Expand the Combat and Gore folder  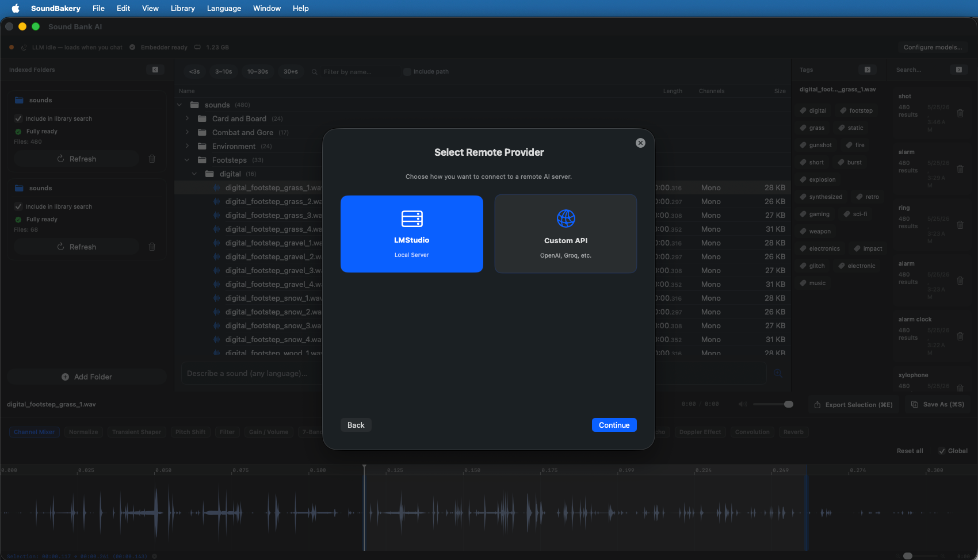point(187,132)
